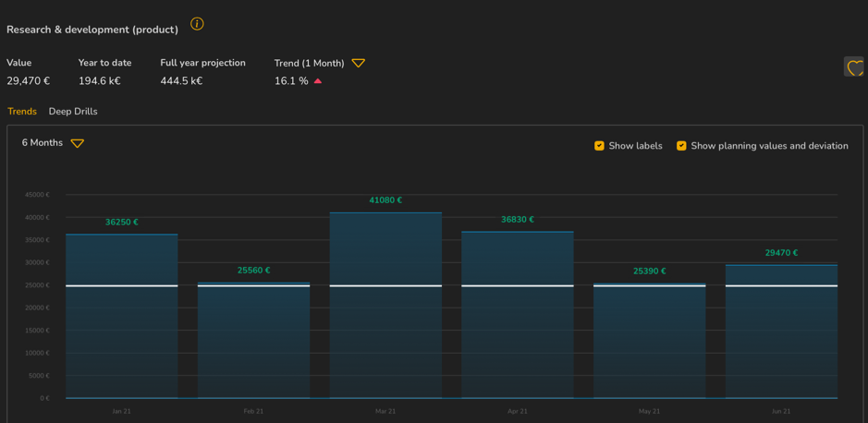Click the 29470 € bar label
868x423 pixels.
pyautogui.click(x=781, y=253)
